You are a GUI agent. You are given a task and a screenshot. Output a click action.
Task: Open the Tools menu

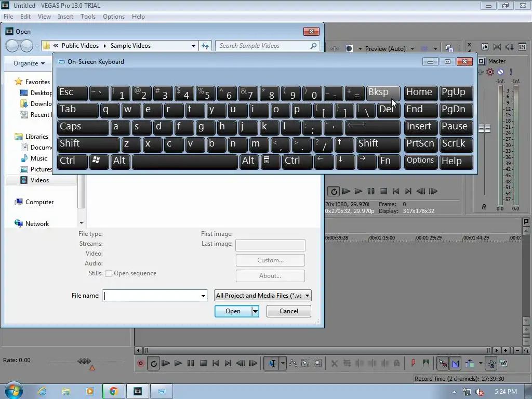[88, 16]
